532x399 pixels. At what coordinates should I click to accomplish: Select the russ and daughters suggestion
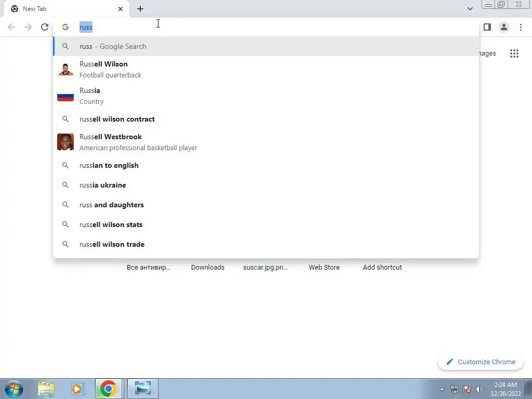(x=266, y=205)
